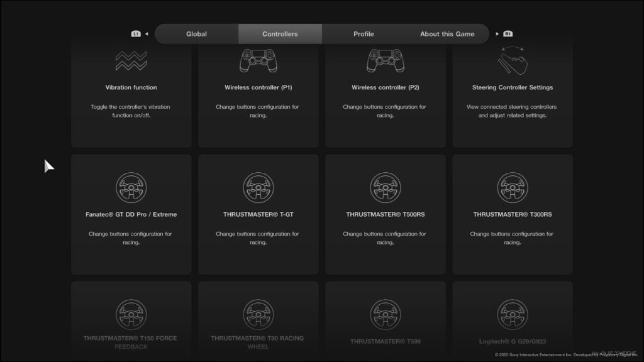This screenshot has height=362, width=644.
Task: Switch to the Global tab
Action: coord(196,34)
